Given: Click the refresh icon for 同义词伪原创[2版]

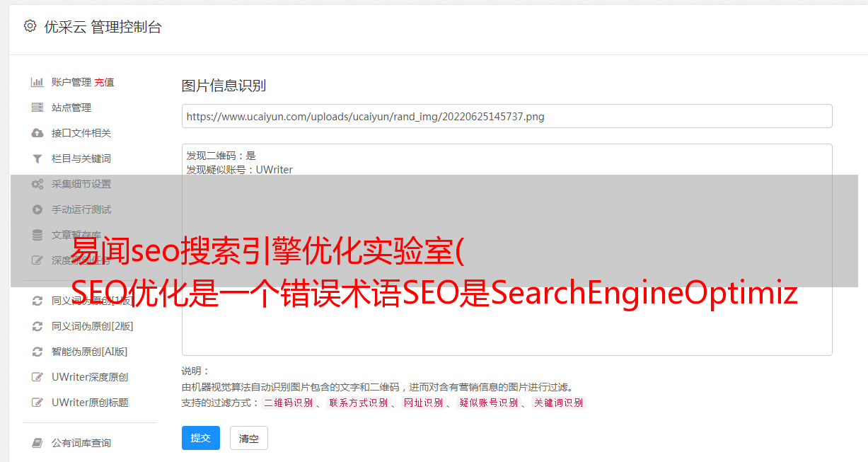Looking at the screenshot, I should click(x=37, y=326).
